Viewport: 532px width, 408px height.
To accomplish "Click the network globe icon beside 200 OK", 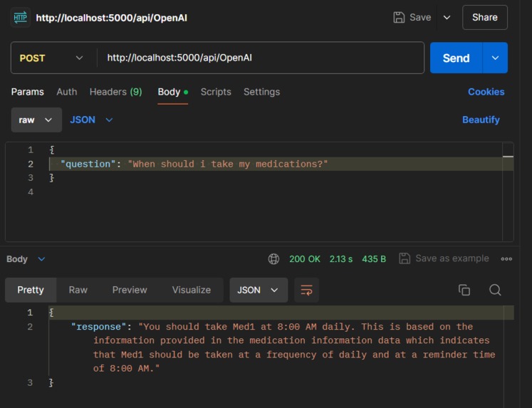I will click(x=273, y=258).
